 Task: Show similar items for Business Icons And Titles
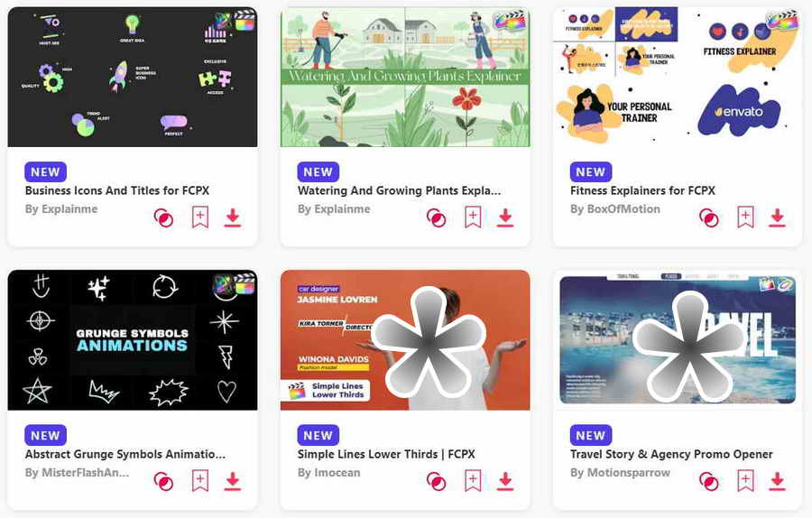tap(163, 217)
